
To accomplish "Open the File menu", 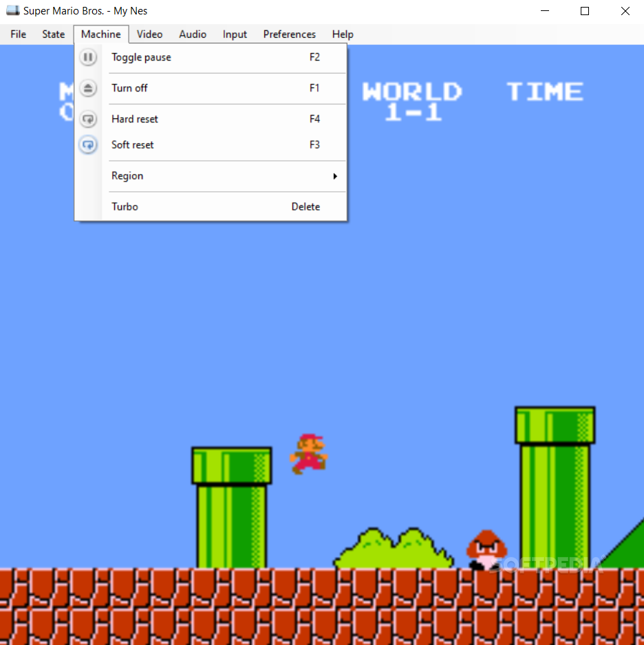I will [x=18, y=34].
